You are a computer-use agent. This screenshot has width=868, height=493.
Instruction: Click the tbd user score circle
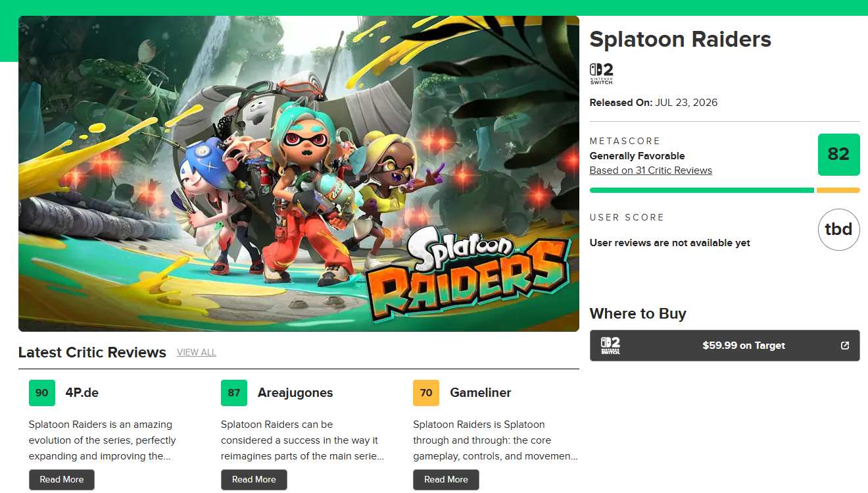click(838, 230)
